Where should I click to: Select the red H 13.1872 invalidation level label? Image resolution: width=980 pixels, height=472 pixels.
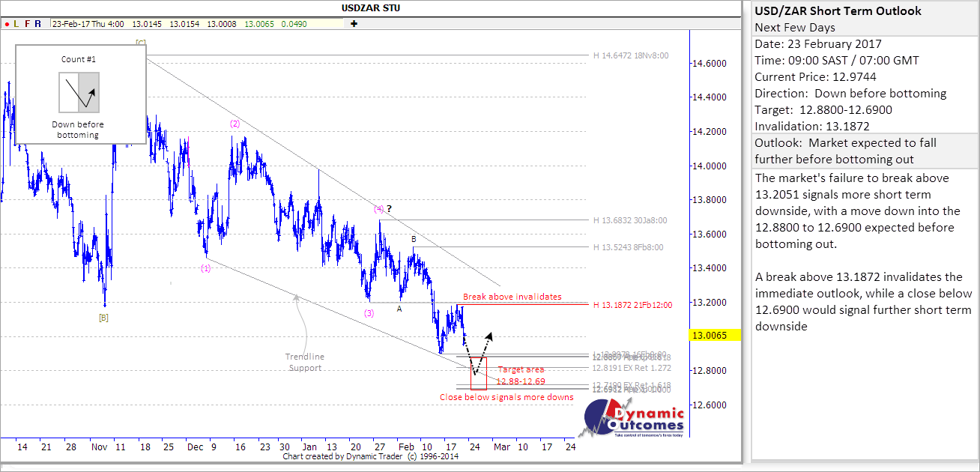click(634, 305)
